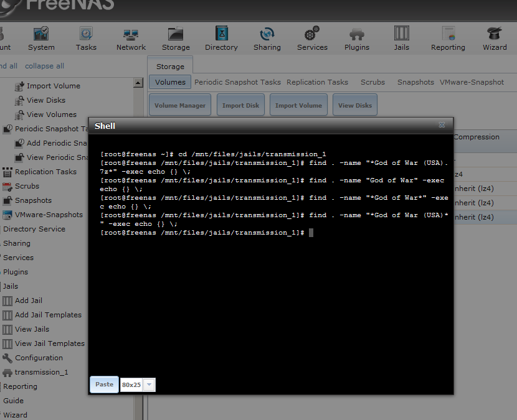Image resolution: width=517 pixels, height=420 pixels.
Task: Click the Compression column header
Action: click(477, 137)
